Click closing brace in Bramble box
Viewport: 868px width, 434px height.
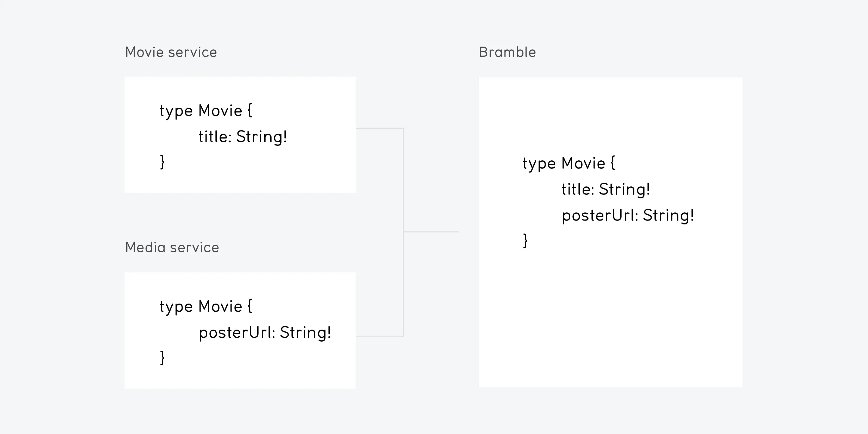tap(525, 241)
